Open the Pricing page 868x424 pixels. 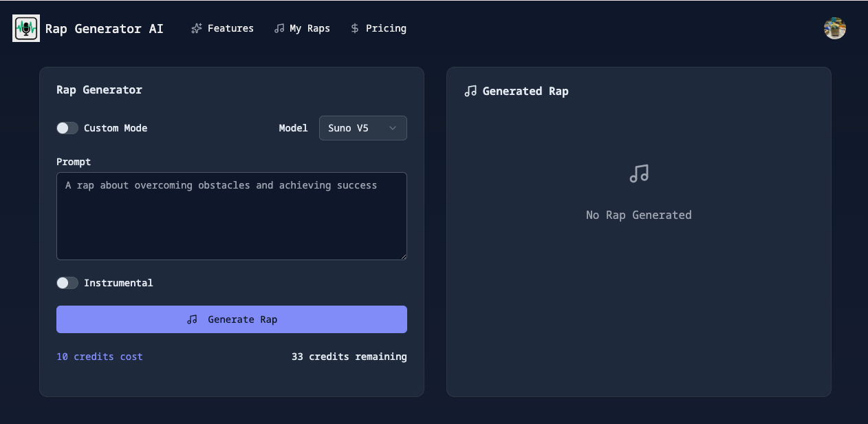(379, 28)
